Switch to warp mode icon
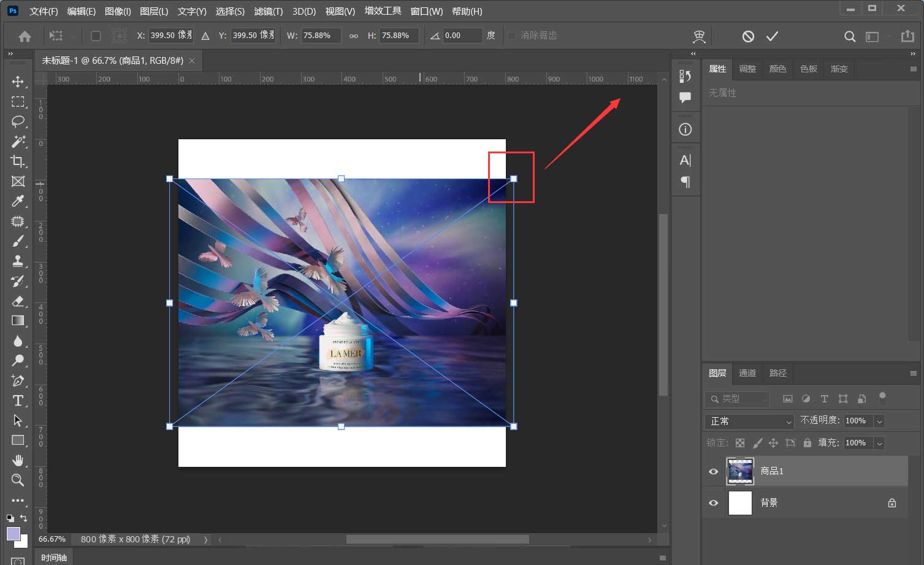Viewport: 924px width, 565px height. click(699, 36)
